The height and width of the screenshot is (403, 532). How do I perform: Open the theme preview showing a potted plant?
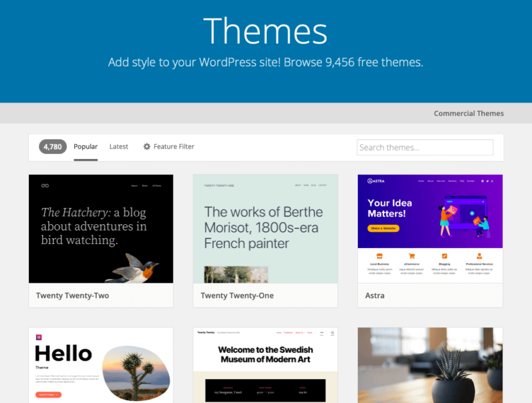point(430,365)
